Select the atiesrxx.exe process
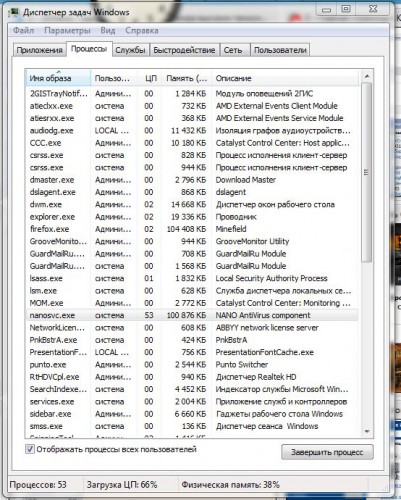 (192, 118)
